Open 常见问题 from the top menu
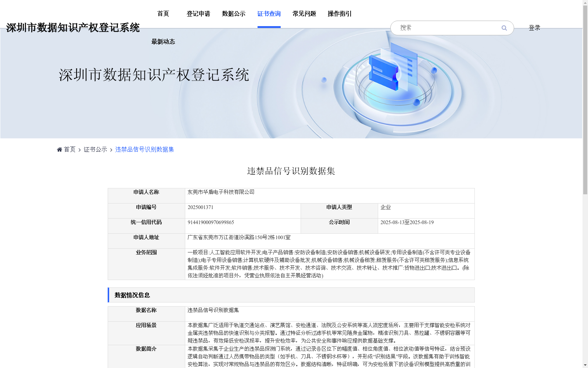The width and height of the screenshot is (588, 368). (x=304, y=14)
